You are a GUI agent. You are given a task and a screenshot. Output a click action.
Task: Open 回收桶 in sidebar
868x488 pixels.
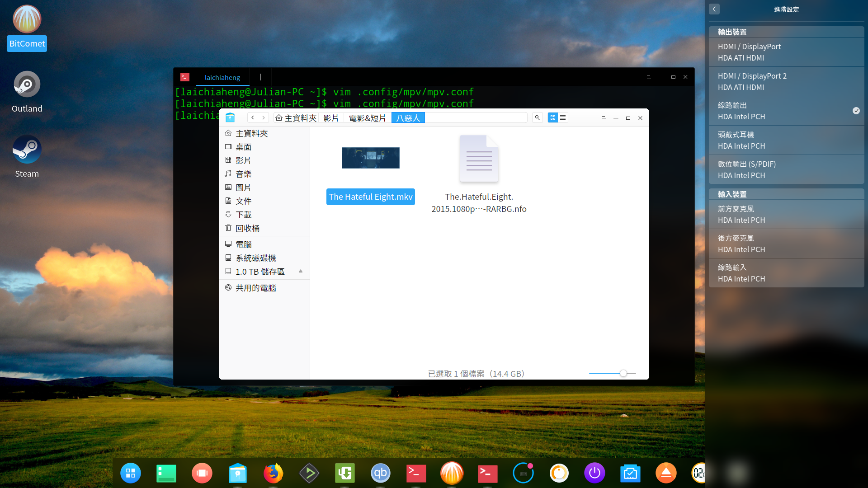coord(264,228)
